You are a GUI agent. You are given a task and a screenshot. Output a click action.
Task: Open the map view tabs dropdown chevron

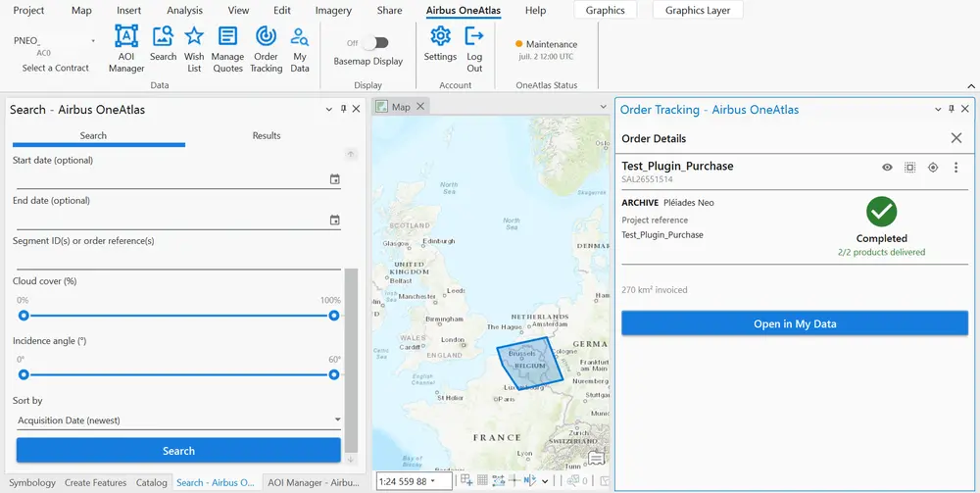603,107
